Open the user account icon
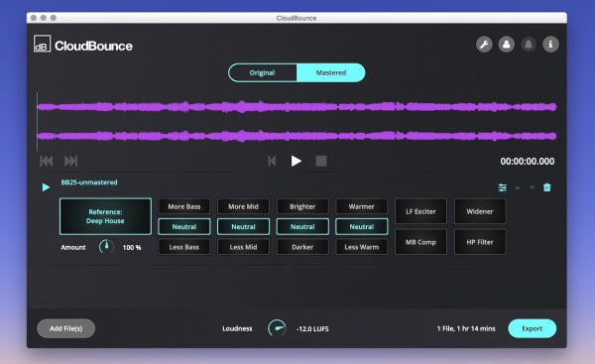The height and width of the screenshot is (364, 595). (506, 45)
